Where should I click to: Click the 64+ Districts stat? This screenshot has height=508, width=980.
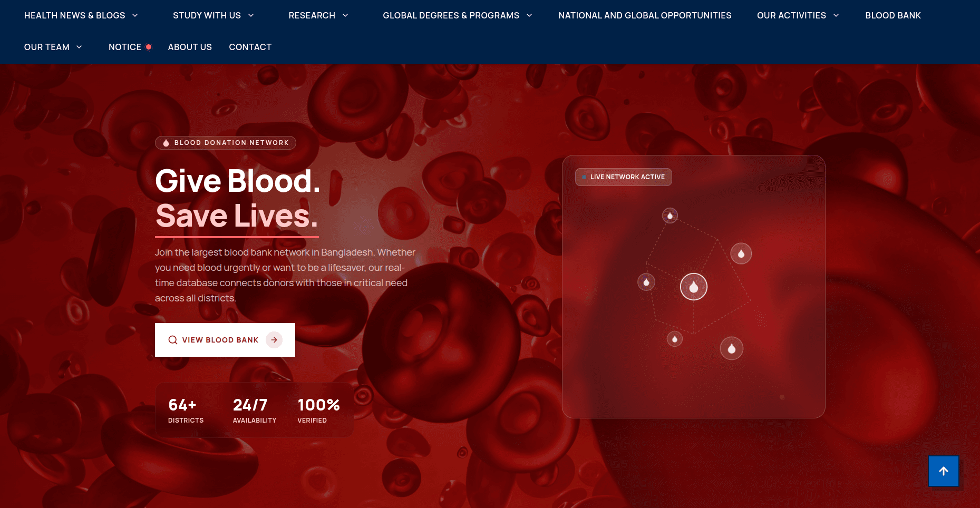186,411
